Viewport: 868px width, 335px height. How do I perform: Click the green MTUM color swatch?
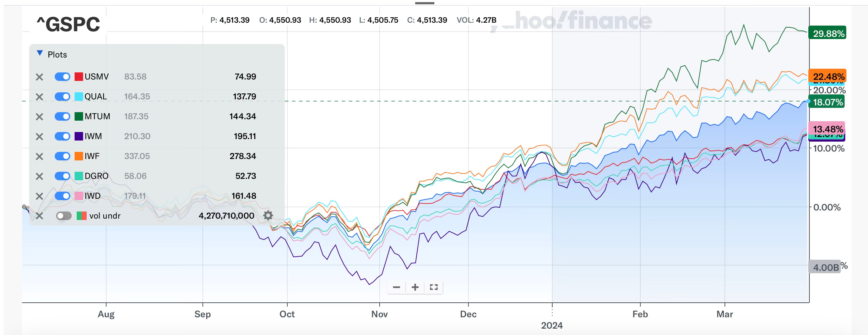[79, 116]
